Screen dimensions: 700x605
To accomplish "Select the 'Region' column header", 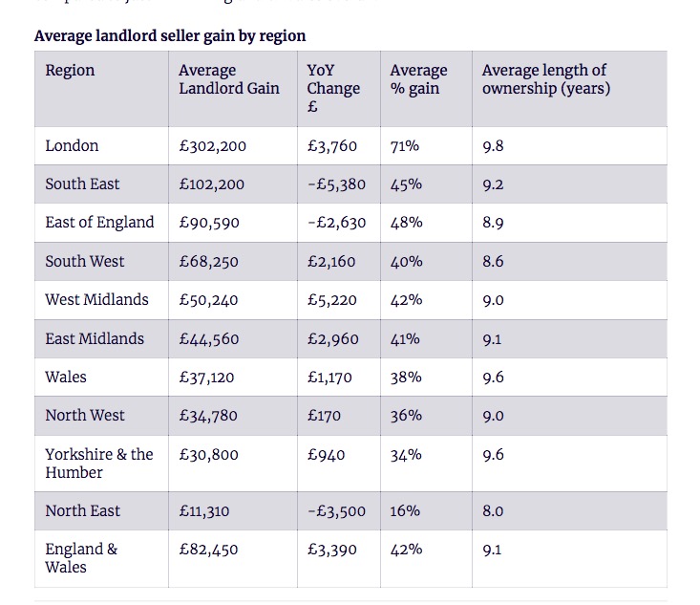I will (70, 71).
